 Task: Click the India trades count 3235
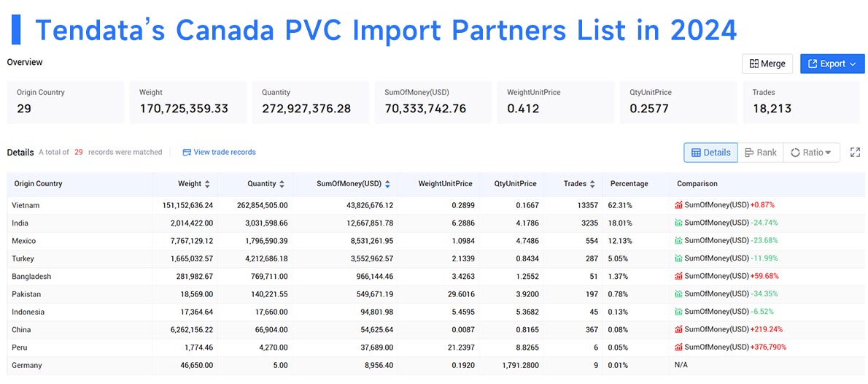pyautogui.click(x=589, y=223)
